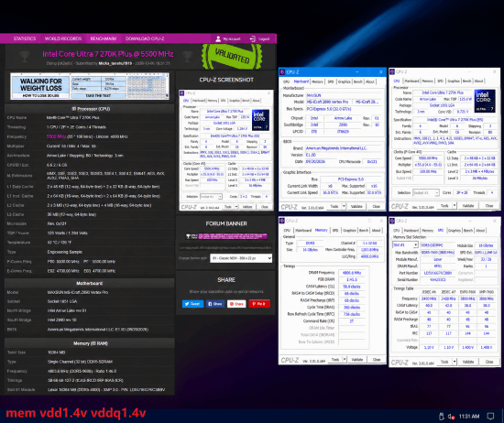Click the Logout arrow icon

pos(253,38)
